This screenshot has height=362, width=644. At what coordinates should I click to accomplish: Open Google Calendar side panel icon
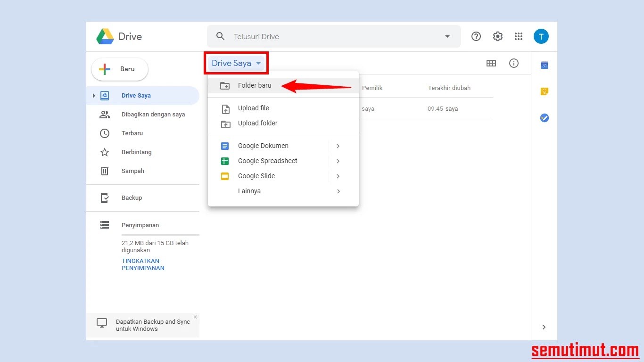[x=544, y=66]
